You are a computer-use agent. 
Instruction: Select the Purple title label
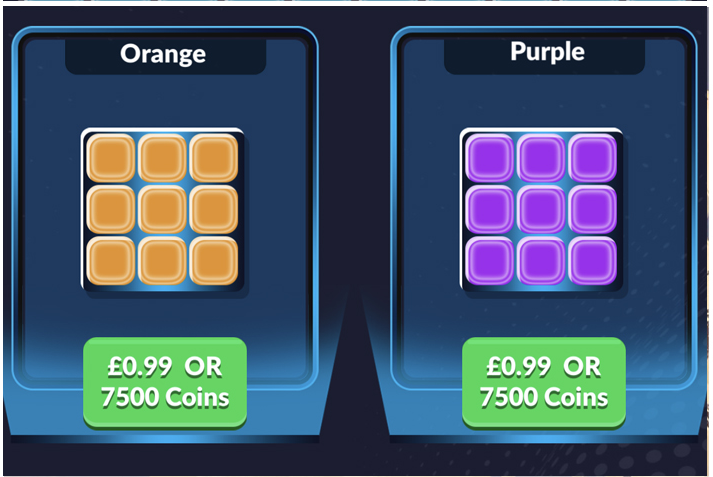[x=547, y=51]
